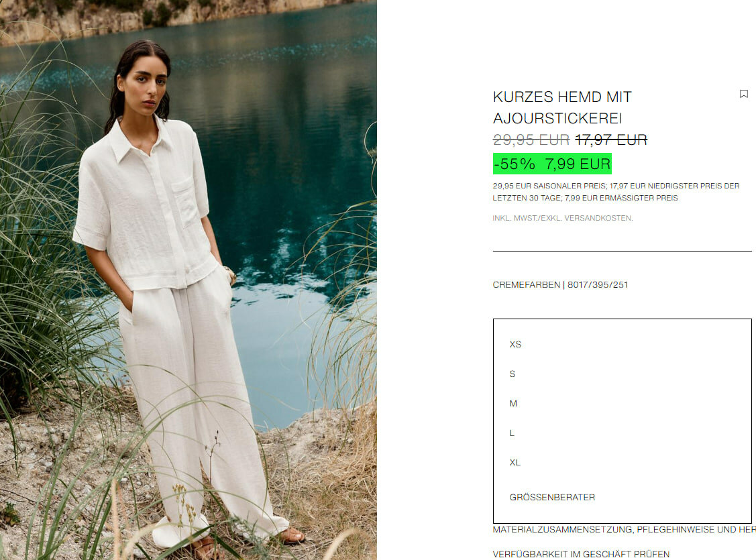Pick size L
This screenshot has height=560, width=756.
click(512, 433)
